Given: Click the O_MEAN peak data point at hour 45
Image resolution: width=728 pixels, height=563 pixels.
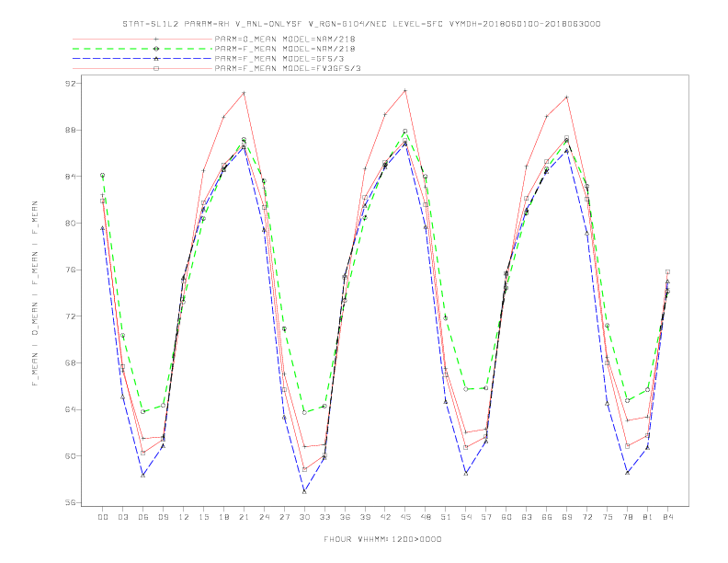Looking at the screenshot, I should coord(405,90).
